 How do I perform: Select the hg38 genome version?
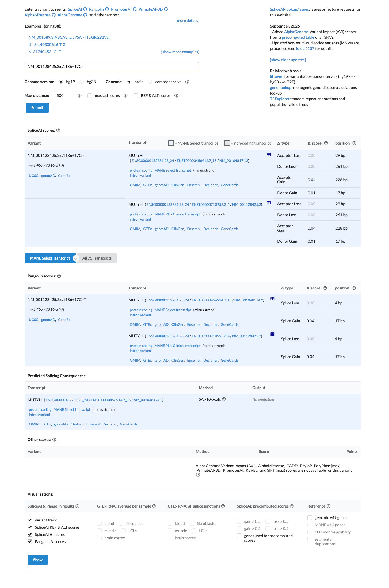click(82, 82)
